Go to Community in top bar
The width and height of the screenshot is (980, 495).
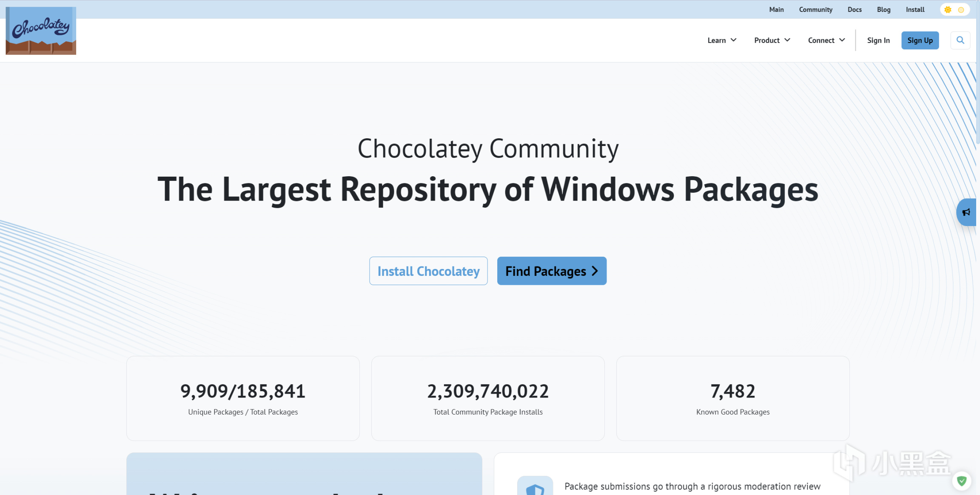point(815,9)
